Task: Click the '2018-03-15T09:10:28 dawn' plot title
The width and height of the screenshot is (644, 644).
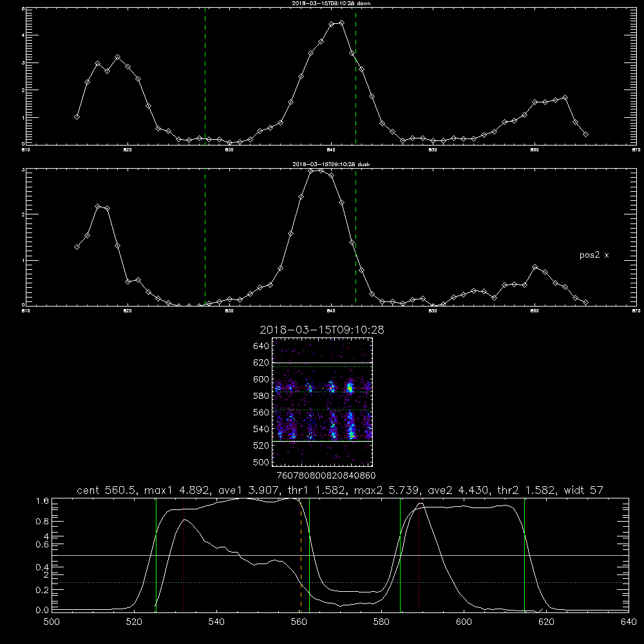Action: click(331, 3)
